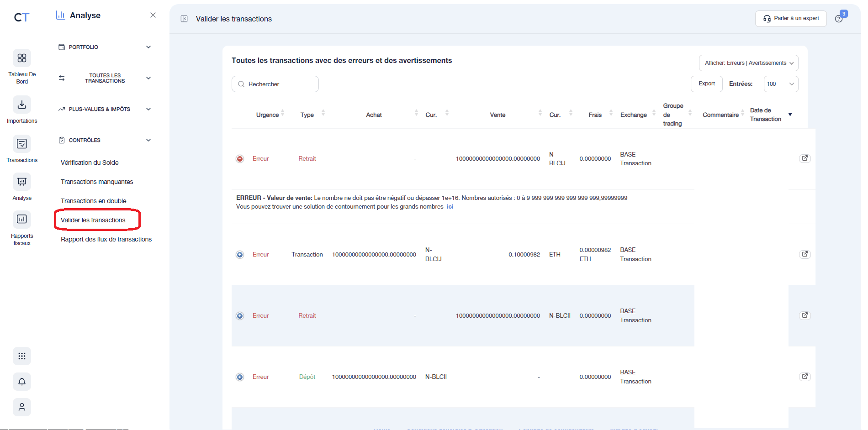The image size is (868, 430).
Task: Select the Analyse sidebar icon
Action: [21, 182]
